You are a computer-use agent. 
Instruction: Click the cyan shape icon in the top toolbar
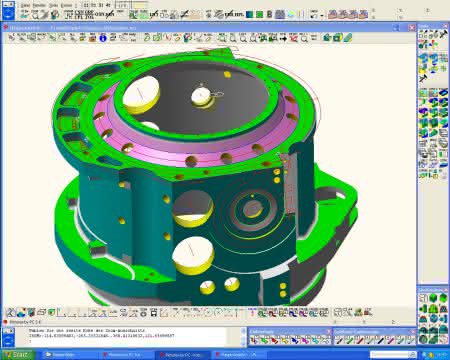click(291, 14)
